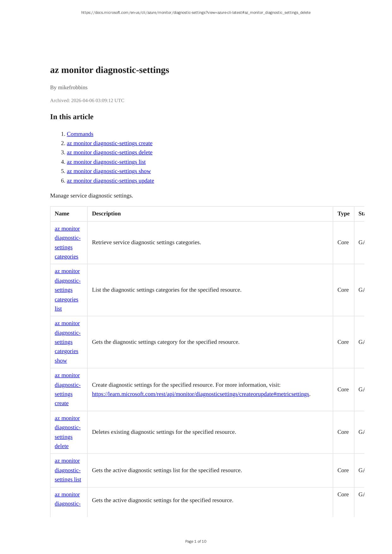Image resolution: width=392 pixels, height=554 pixels.
Task: Click the Name column header
Action: pos(62,214)
